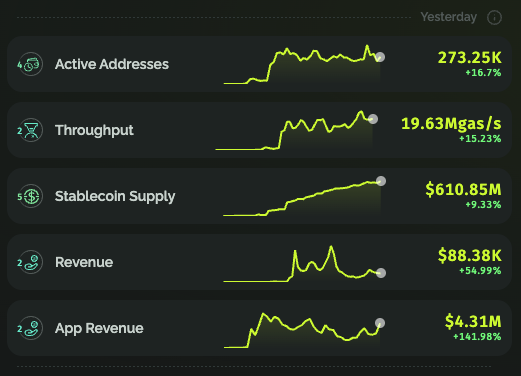Image resolution: width=521 pixels, height=376 pixels.
Task: Click rank number 2 beside Throughput
Action: (20, 131)
